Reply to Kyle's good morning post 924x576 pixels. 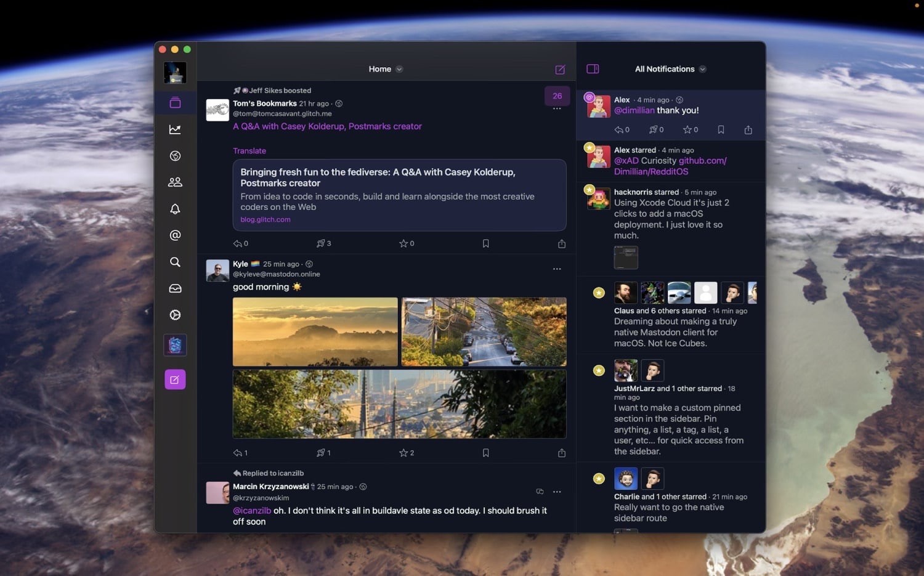coord(240,453)
